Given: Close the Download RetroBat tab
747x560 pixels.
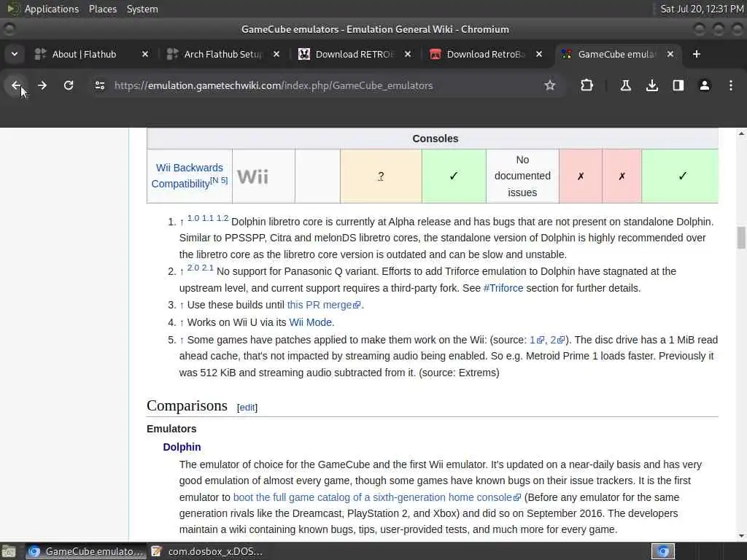Looking at the screenshot, I should click(x=539, y=54).
